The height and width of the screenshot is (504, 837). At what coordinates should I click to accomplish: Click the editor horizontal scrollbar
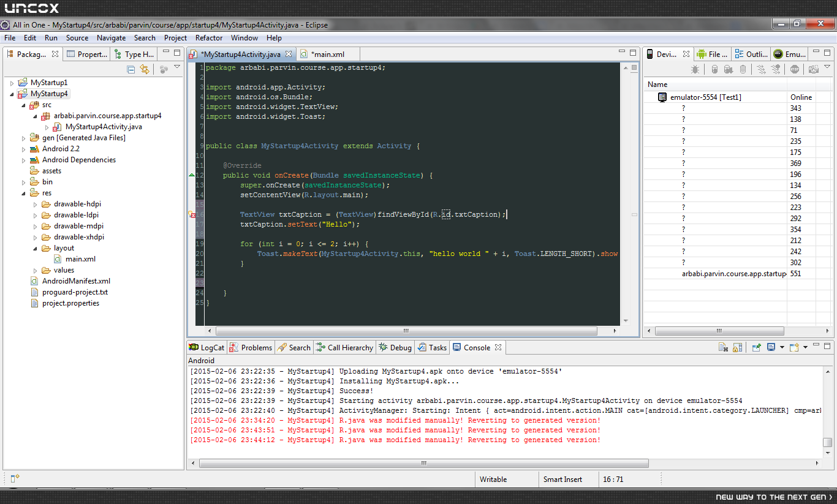[x=407, y=331]
